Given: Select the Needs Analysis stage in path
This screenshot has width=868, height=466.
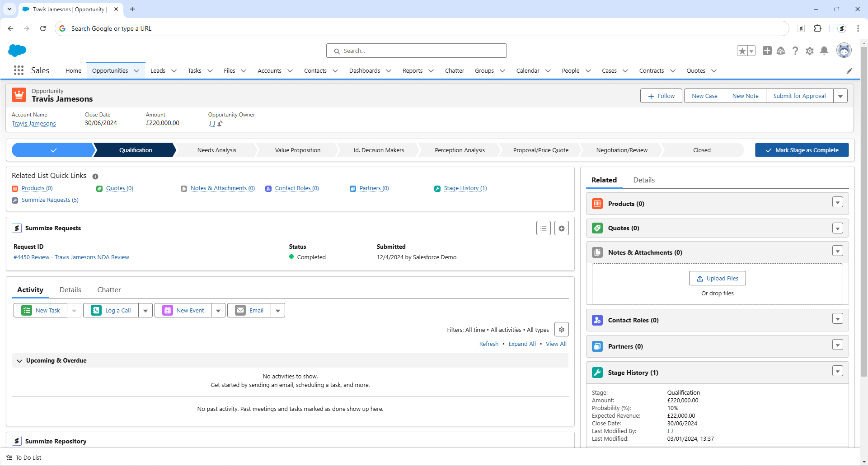Looking at the screenshot, I should pyautogui.click(x=216, y=150).
